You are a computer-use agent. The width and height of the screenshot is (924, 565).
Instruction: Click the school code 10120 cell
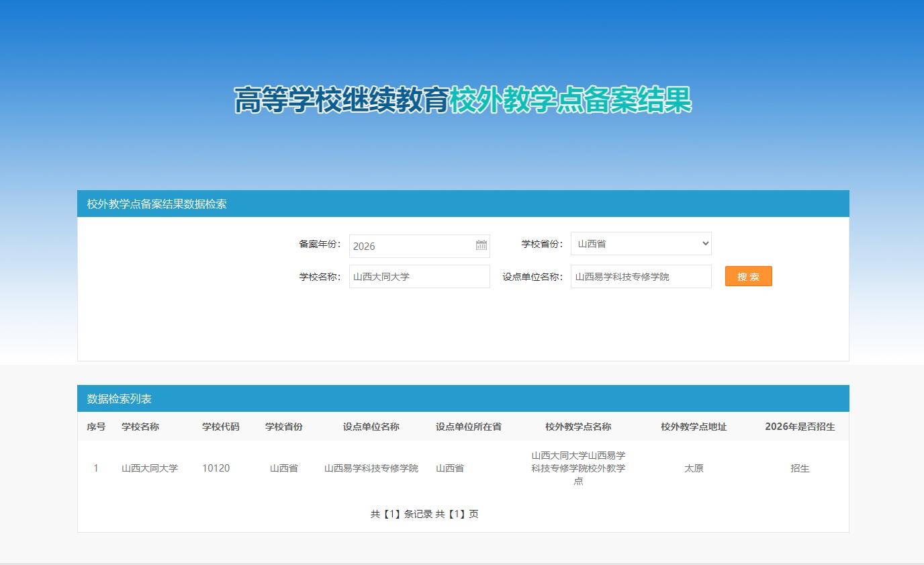click(216, 468)
